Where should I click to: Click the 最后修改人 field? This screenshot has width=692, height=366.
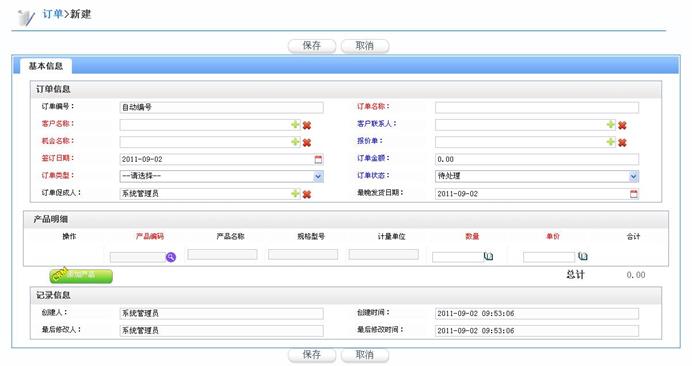click(x=222, y=331)
